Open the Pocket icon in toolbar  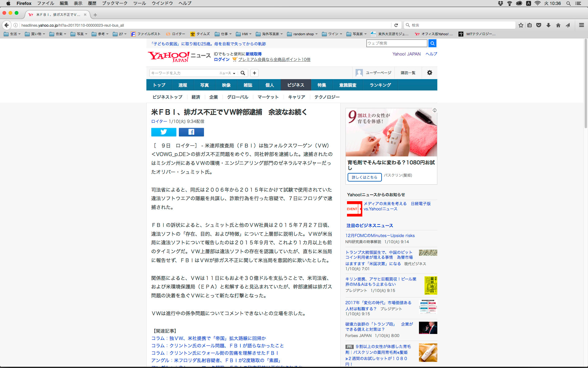tap(539, 25)
